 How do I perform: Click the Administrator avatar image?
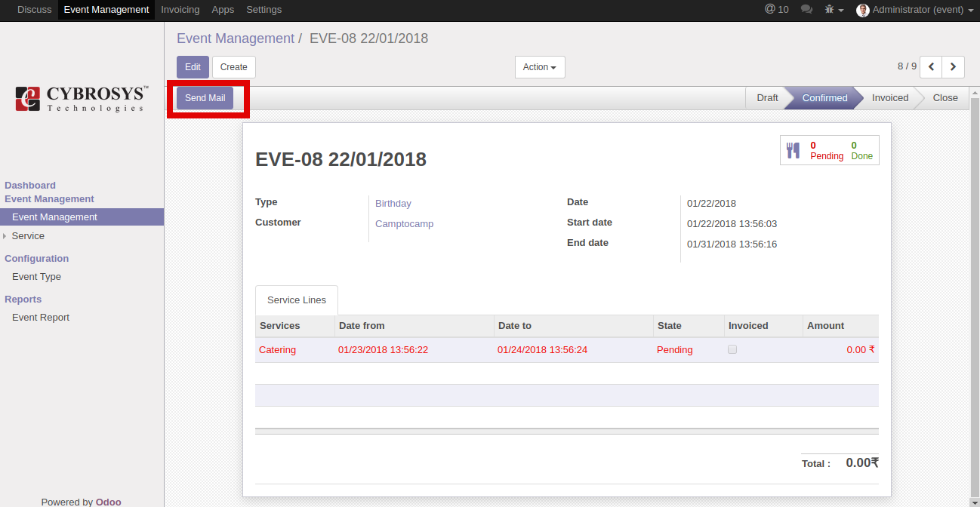863,10
